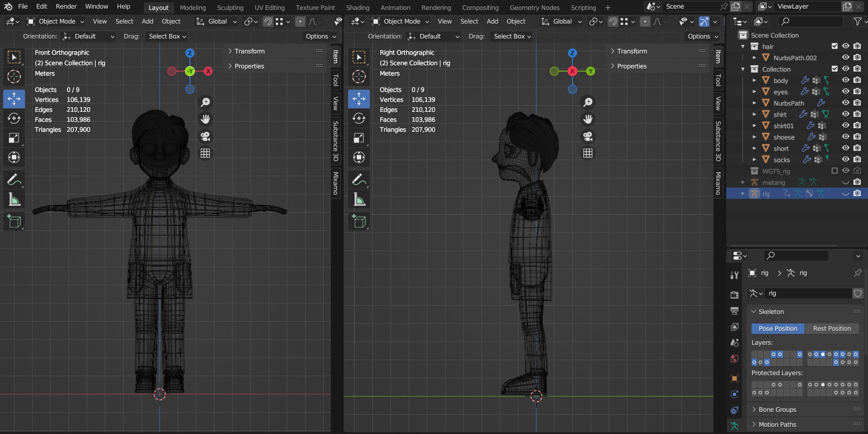Open World properties tab
868x434 pixels.
pyautogui.click(x=734, y=358)
